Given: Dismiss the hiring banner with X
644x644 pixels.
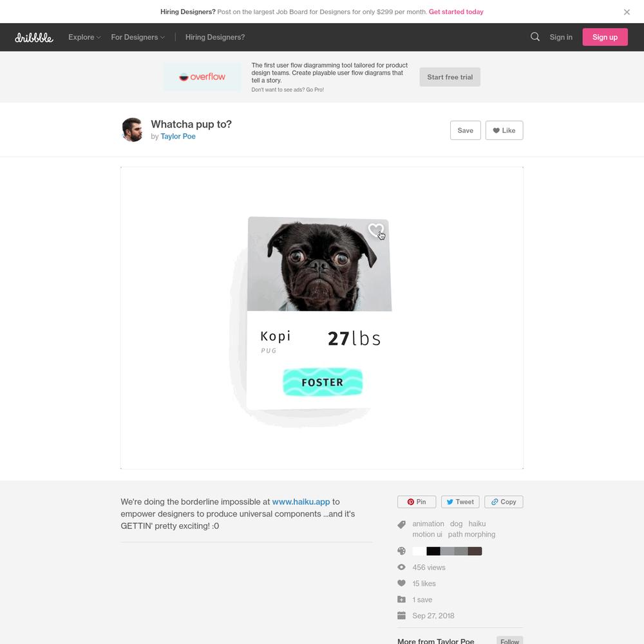Looking at the screenshot, I should (x=627, y=12).
